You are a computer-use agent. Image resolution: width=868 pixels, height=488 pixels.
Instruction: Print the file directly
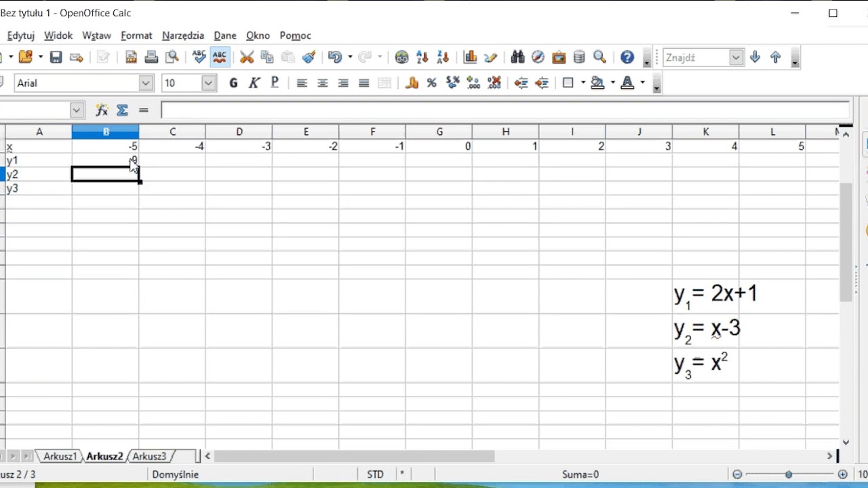[x=152, y=58]
